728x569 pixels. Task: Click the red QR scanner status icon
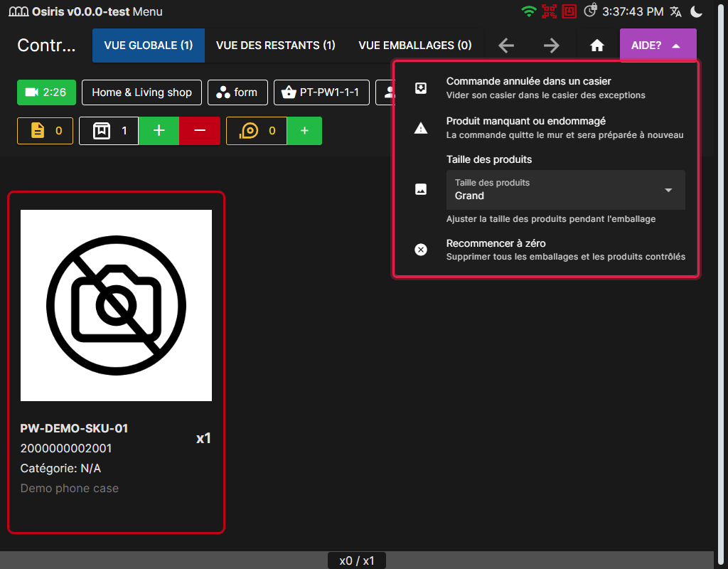549,11
